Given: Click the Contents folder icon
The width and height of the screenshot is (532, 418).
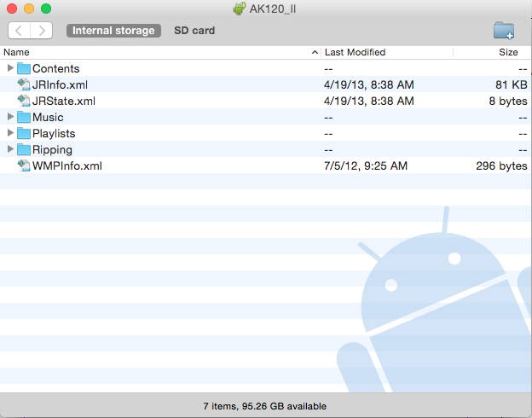Looking at the screenshot, I should (x=24, y=68).
